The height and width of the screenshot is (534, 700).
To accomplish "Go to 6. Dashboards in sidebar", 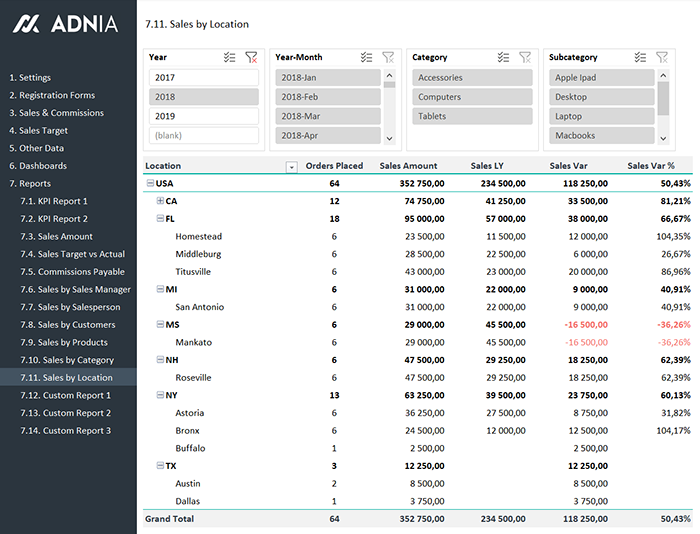I will click(x=38, y=166).
